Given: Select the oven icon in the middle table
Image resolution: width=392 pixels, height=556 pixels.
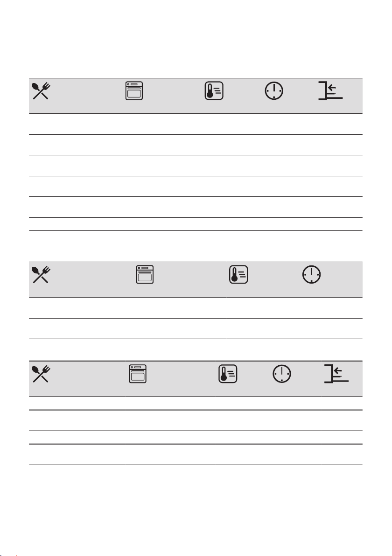Looking at the screenshot, I should click(x=145, y=274).
